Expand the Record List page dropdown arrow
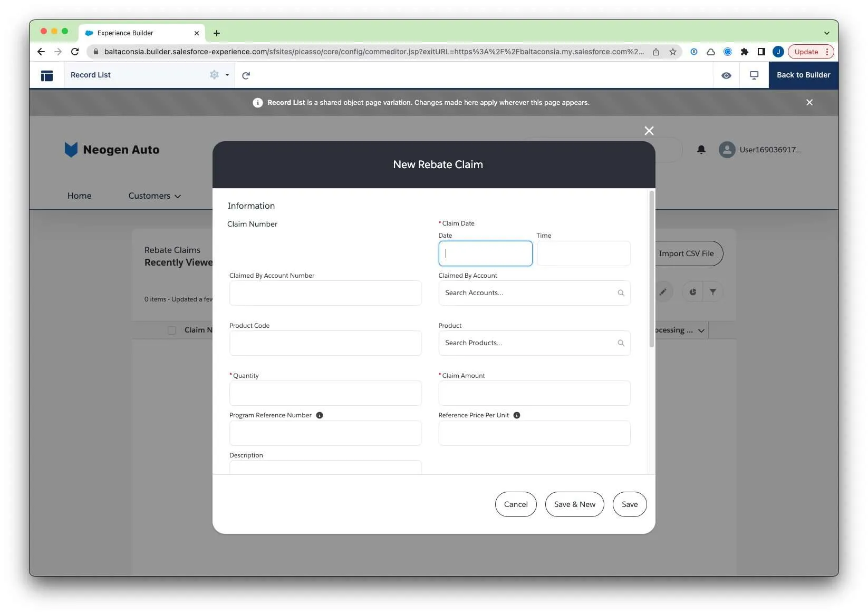Viewport: 868px width, 615px height. [227, 75]
